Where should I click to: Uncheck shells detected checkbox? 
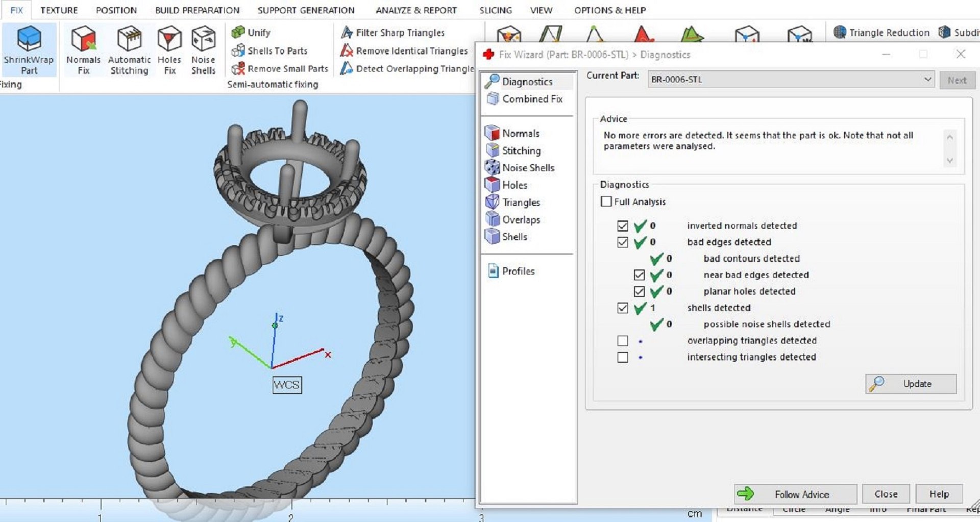(x=622, y=308)
